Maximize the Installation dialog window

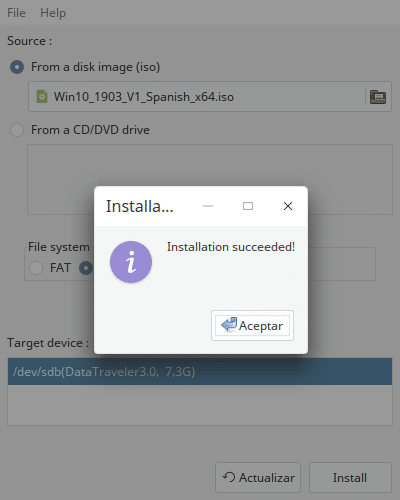[248, 206]
